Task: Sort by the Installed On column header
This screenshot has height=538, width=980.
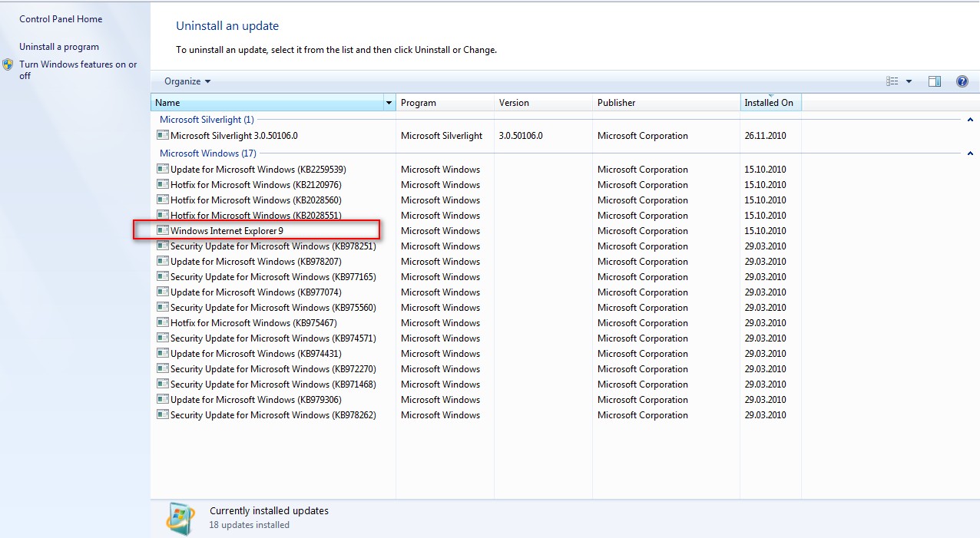Action: [x=770, y=103]
